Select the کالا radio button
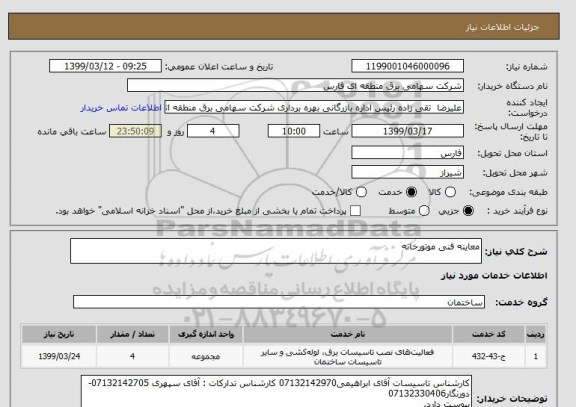The height and width of the screenshot is (407, 576). pos(450,192)
